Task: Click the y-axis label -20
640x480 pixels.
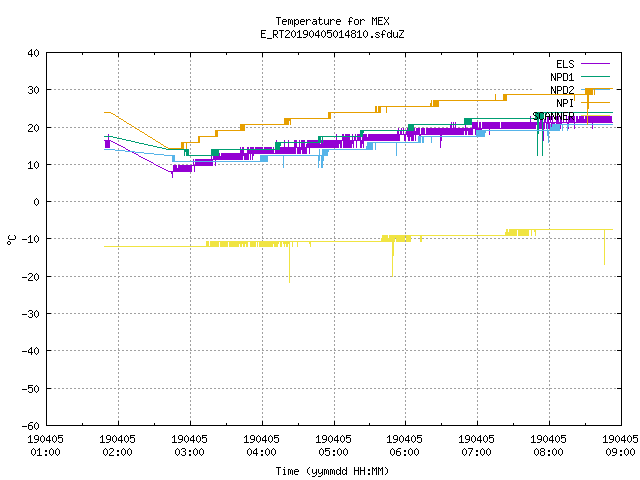Action: (31, 277)
